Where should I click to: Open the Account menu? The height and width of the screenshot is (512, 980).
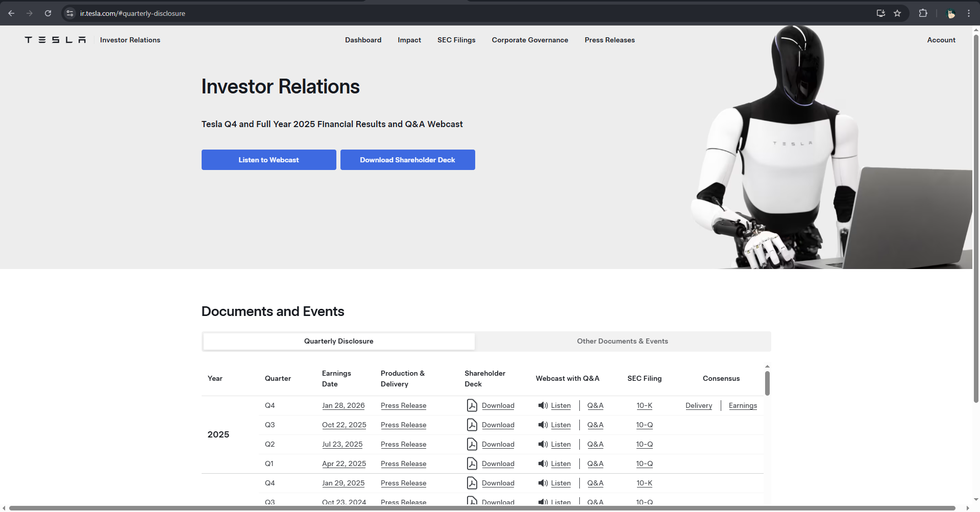941,40
